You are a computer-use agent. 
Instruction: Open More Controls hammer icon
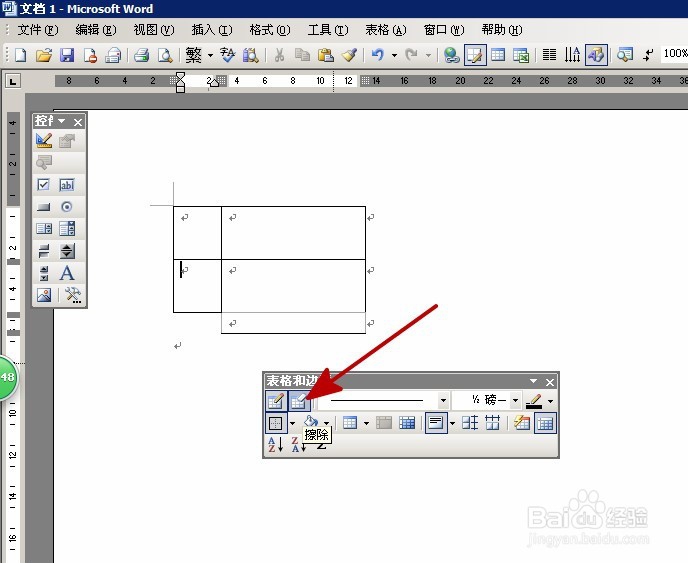73,295
